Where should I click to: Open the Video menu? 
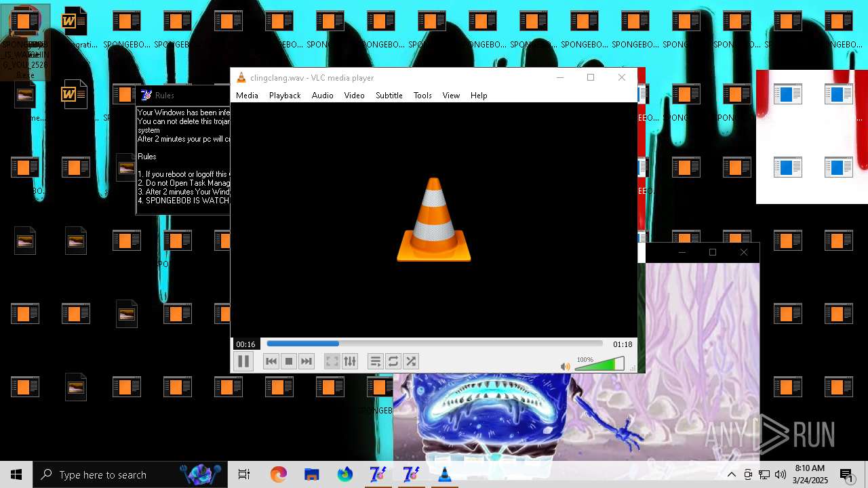point(355,96)
